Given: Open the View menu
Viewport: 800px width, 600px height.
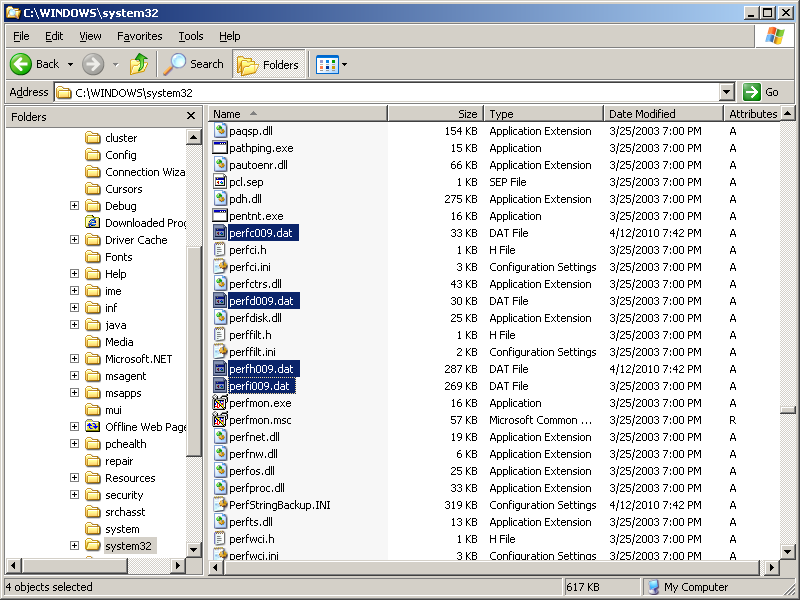Looking at the screenshot, I should 90,36.
